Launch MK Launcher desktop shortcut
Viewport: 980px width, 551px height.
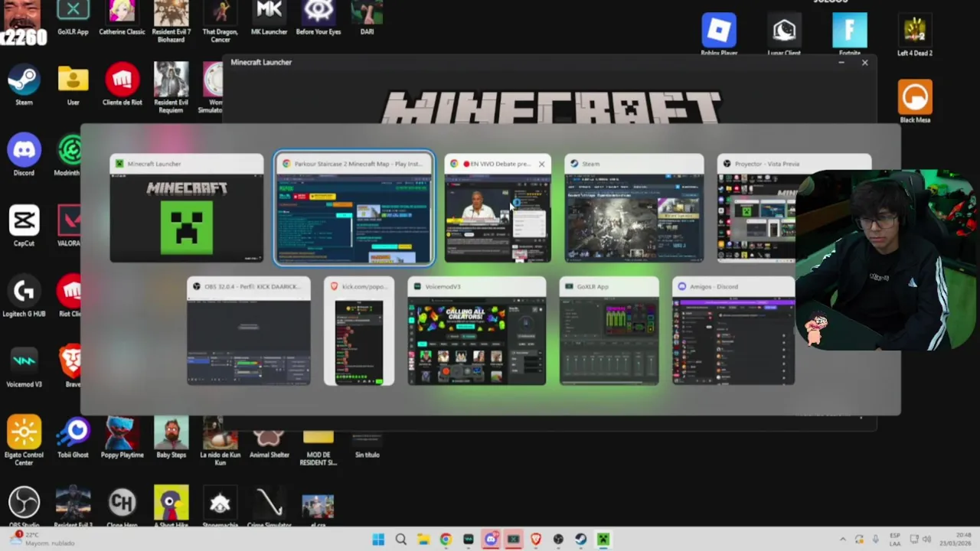pos(269,18)
